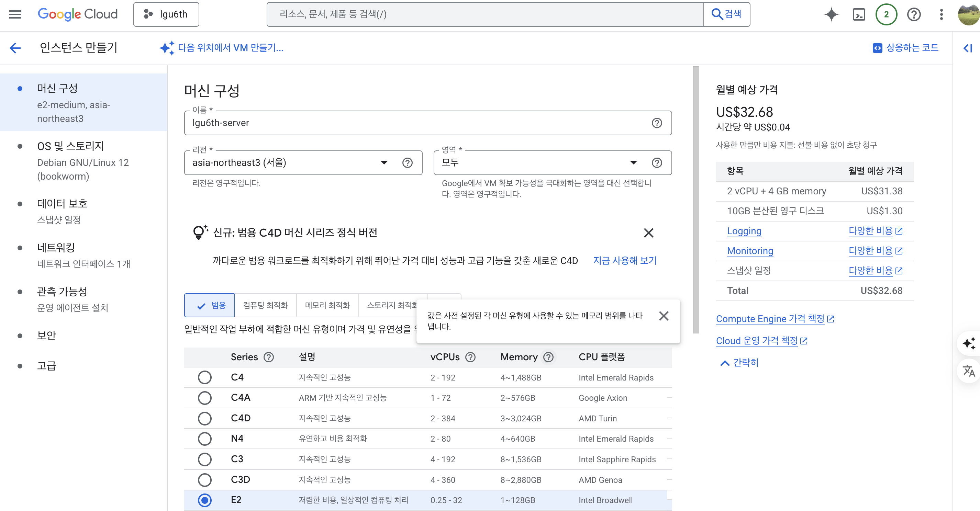Click the Google Cloud logo
Viewport: 980px width, 511px height.
click(x=78, y=14)
